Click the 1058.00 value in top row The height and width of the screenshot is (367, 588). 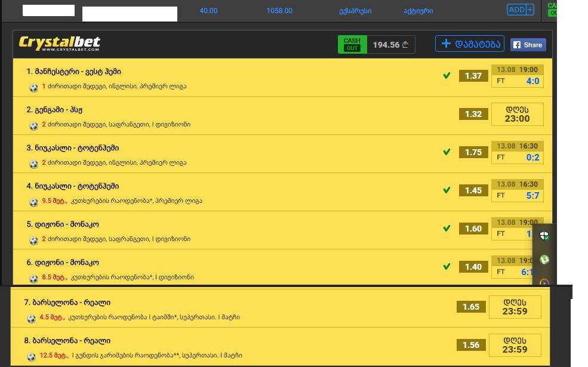tap(279, 11)
